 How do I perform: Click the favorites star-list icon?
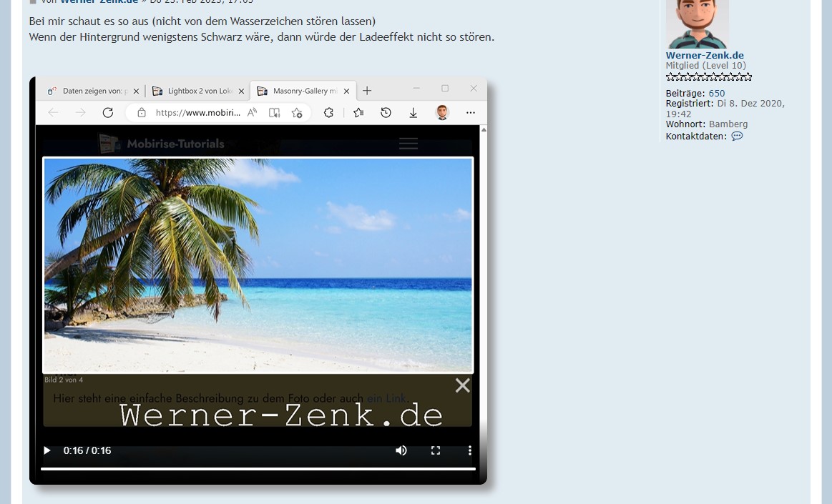(x=358, y=113)
